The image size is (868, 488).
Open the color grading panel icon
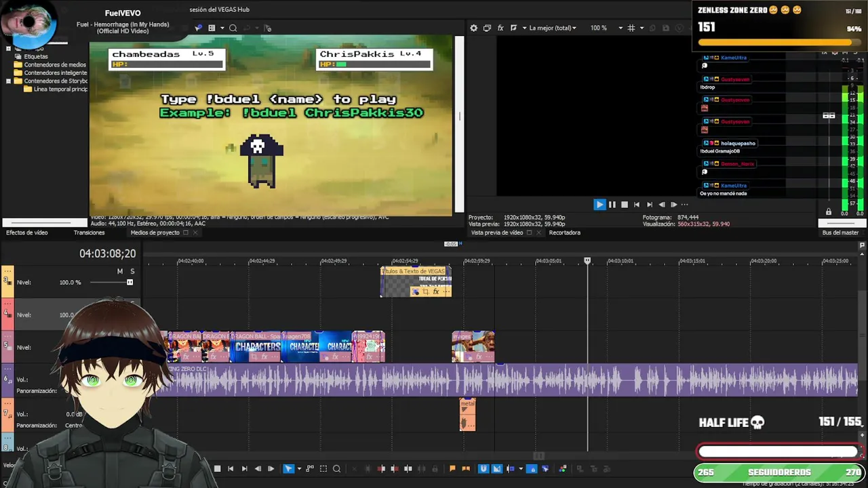(x=562, y=468)
